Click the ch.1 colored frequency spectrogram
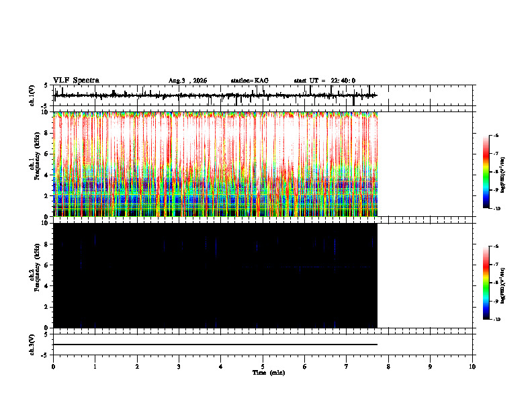 tap(215, 164)
